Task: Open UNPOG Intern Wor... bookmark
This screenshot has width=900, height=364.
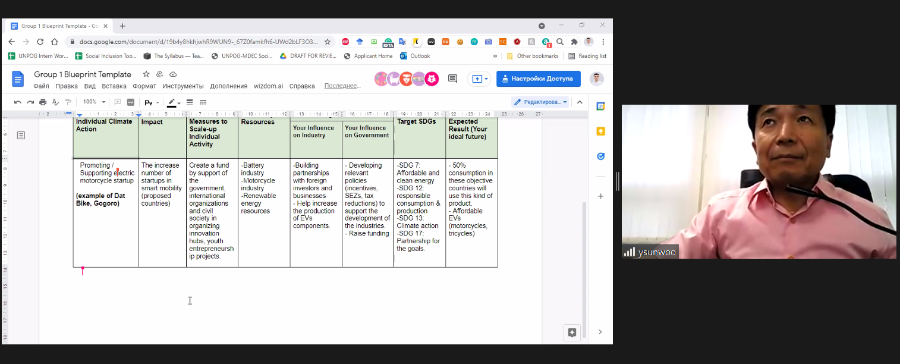Action: [38, 56]
